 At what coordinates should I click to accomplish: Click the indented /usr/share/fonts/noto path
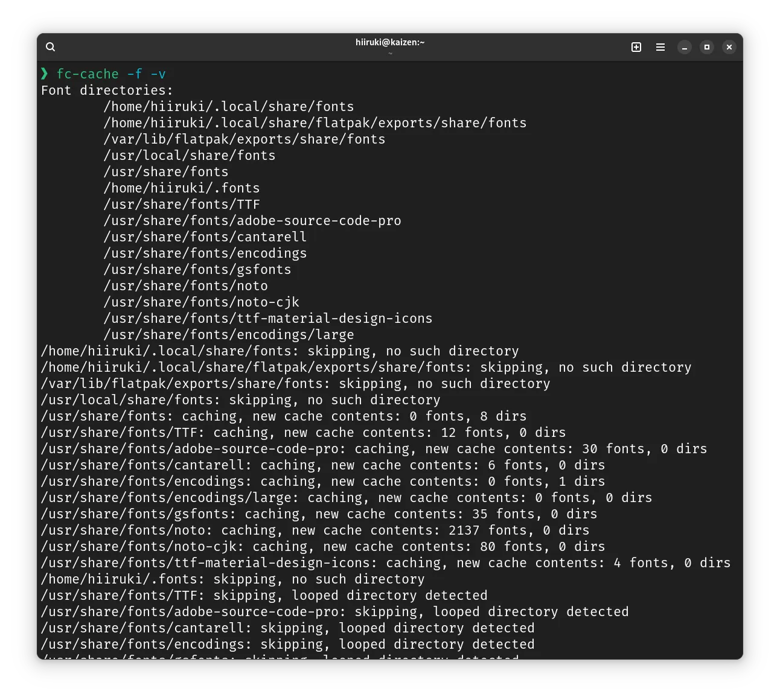coord(185,286)
